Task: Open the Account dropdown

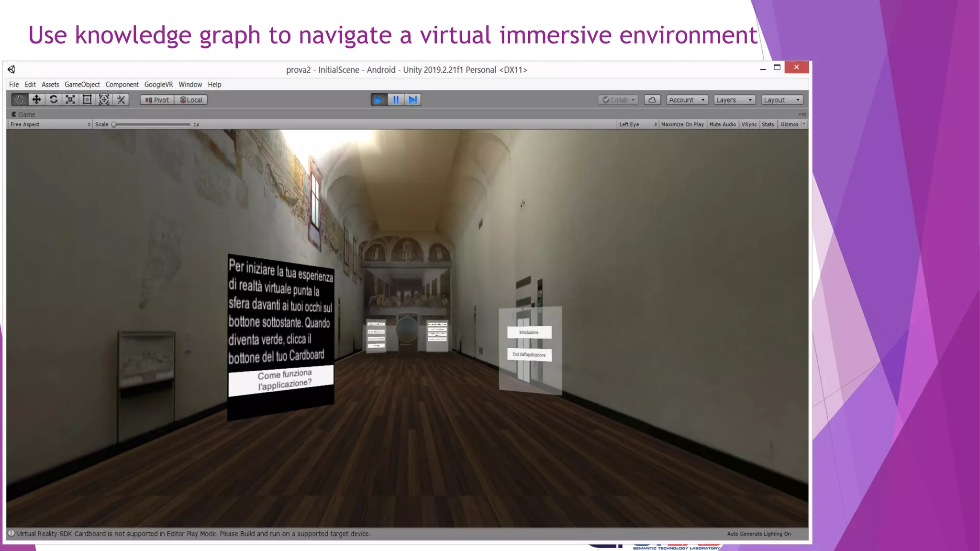Action: [687, 100]
